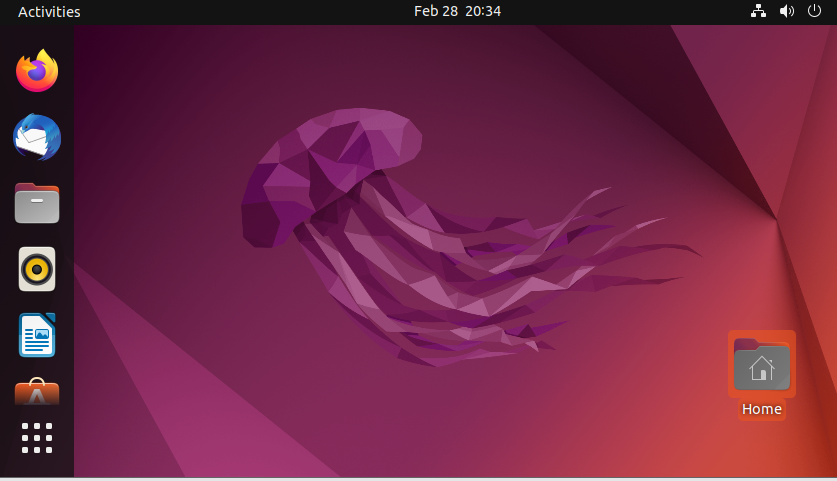
Task: Open the power menu icon
Action: click(814, 11)
